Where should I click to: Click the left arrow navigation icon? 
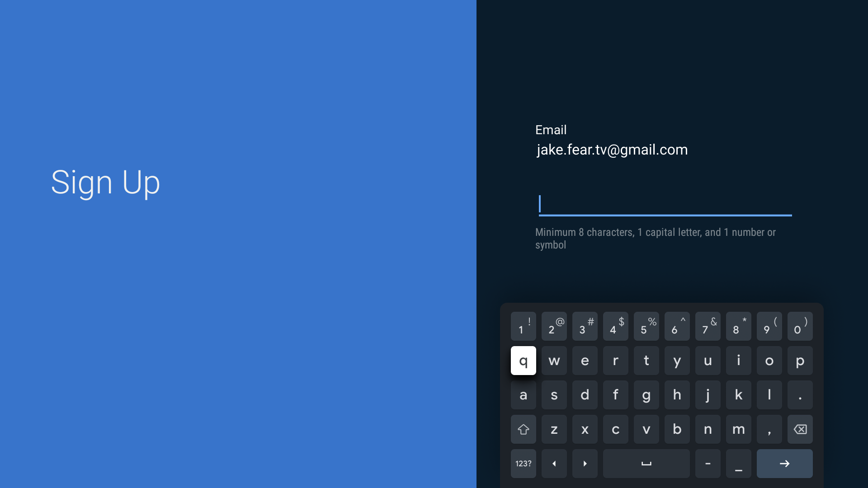553,464
